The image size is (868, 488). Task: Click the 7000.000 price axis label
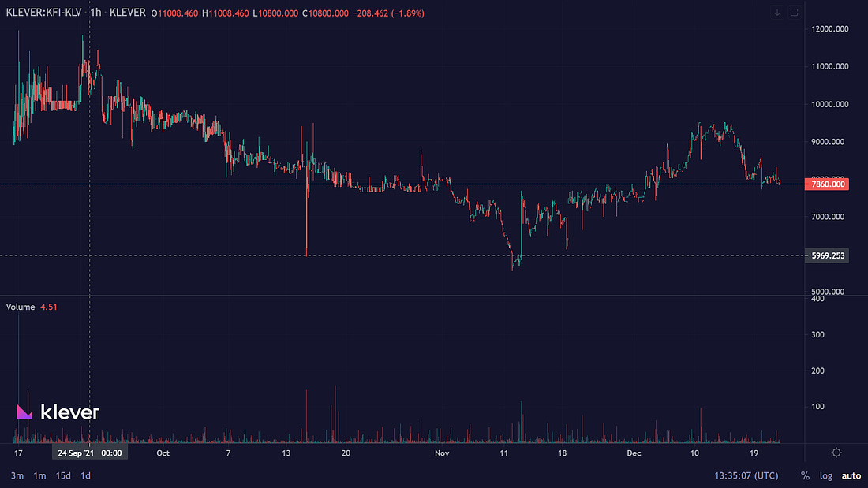[x=828, y=217]
